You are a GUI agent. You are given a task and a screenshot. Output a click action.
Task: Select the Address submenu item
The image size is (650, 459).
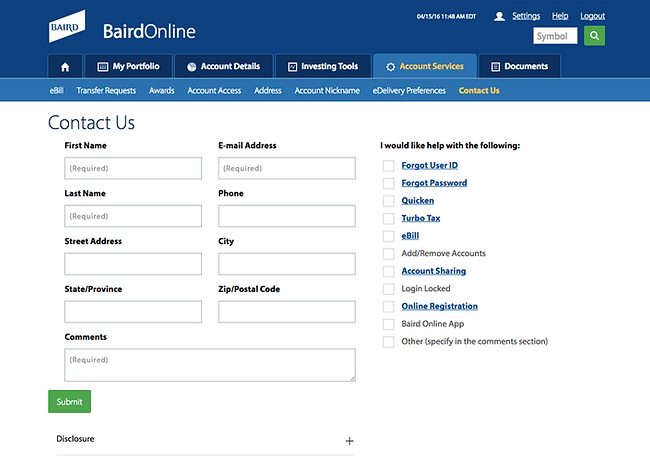268,90
